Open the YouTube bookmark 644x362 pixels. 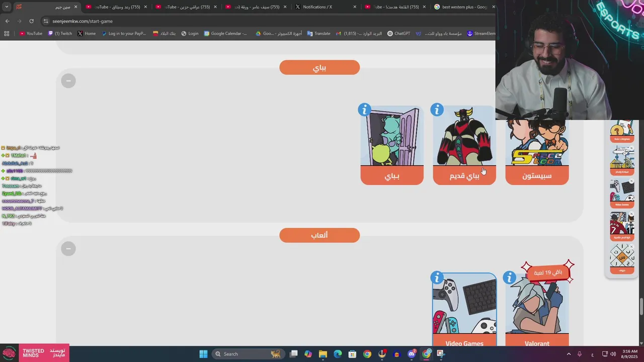click(x=31, y=34)
